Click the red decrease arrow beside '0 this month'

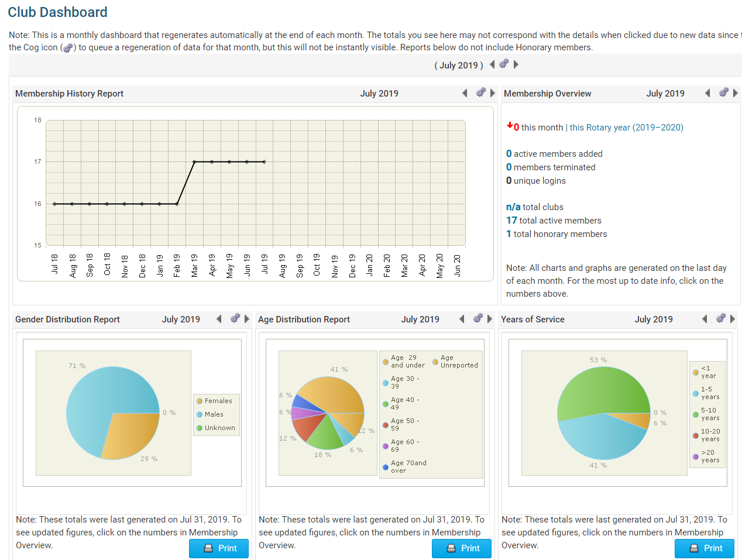(509, 126)
